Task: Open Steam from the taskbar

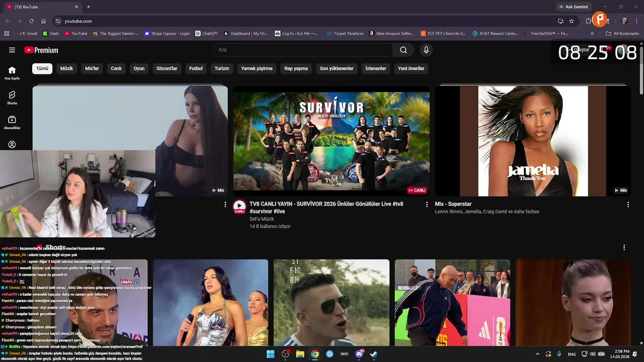Action: click(374, 354)
